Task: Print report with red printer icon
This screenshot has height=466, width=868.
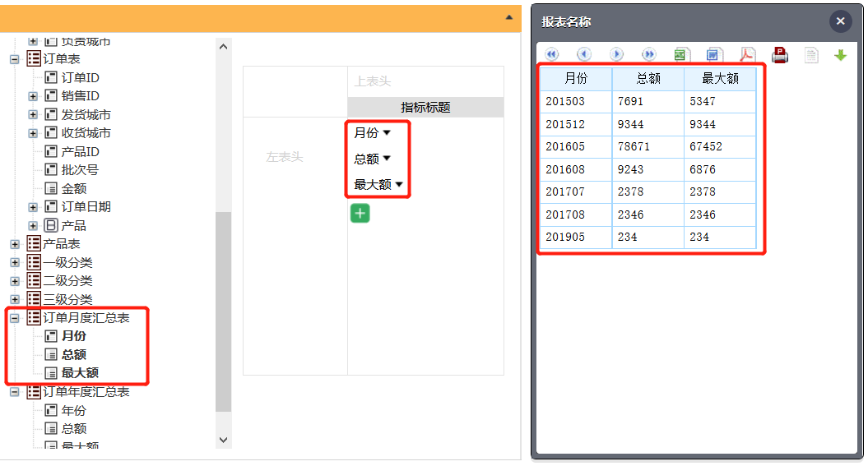Action: [x=779, y=54]
